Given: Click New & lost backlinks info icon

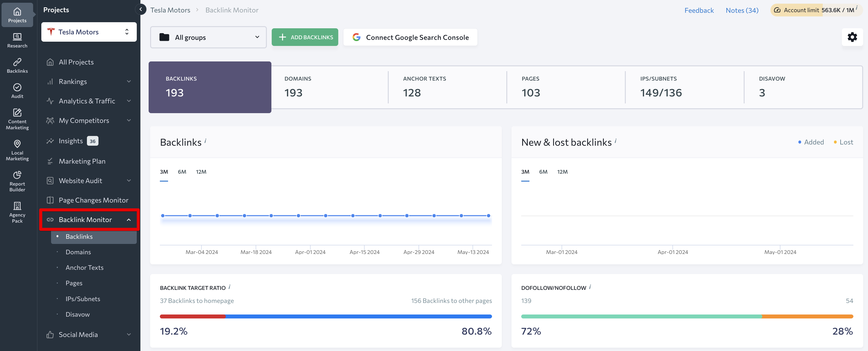Looking at the screenshot, I should tap(615, 141).
